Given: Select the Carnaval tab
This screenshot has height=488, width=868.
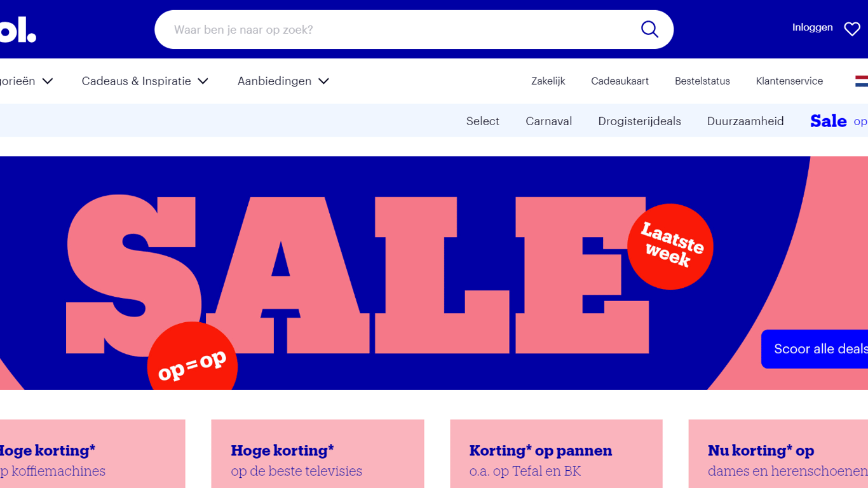Looking at the screenshot, I should [549, 121].
